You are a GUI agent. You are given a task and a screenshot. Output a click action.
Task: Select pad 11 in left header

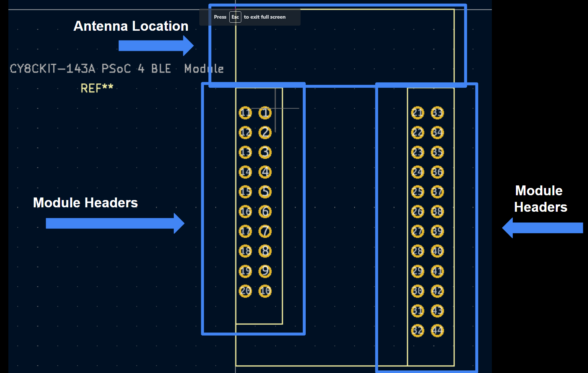245,113
